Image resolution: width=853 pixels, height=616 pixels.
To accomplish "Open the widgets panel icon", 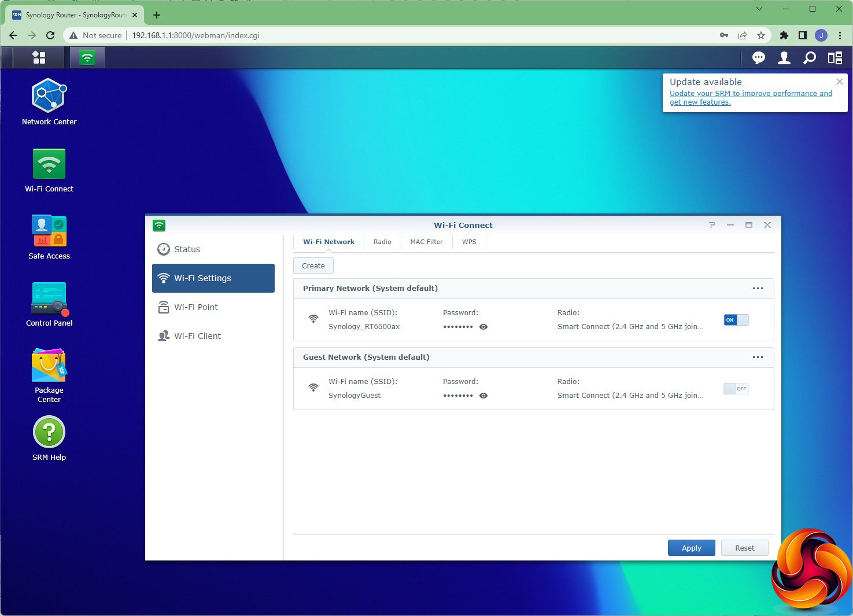I will (835, 57).
